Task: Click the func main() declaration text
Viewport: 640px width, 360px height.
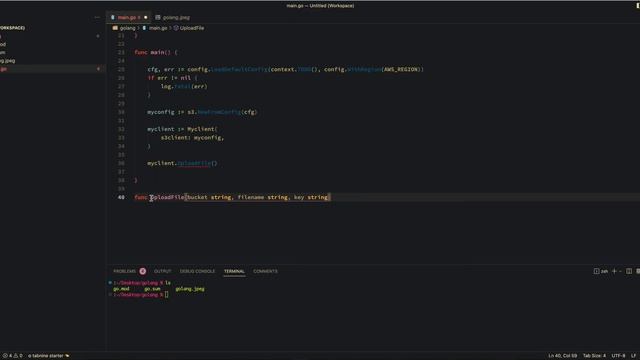Action: coord(156,53)
